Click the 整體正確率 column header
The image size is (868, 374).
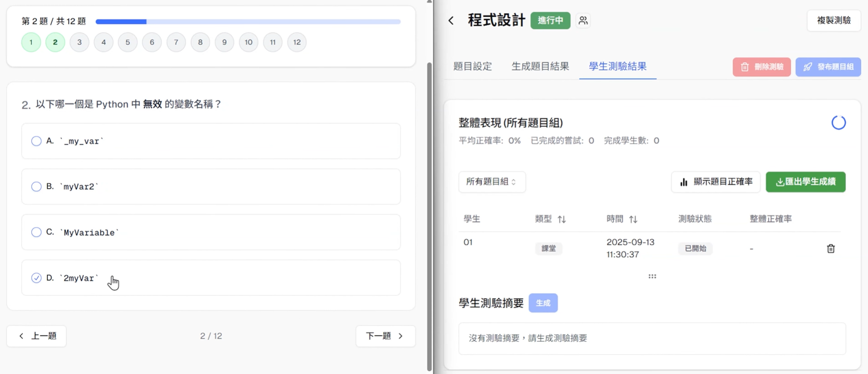tap(771, 219)
